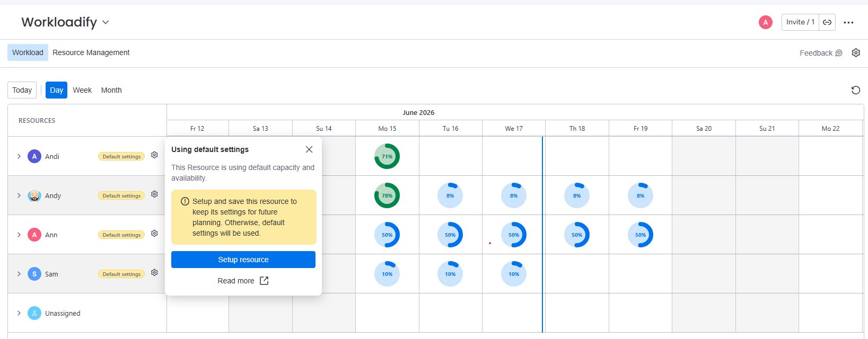The image size is (868, 339).
Task: Click the Unassigned person icon
Action: 34,313
